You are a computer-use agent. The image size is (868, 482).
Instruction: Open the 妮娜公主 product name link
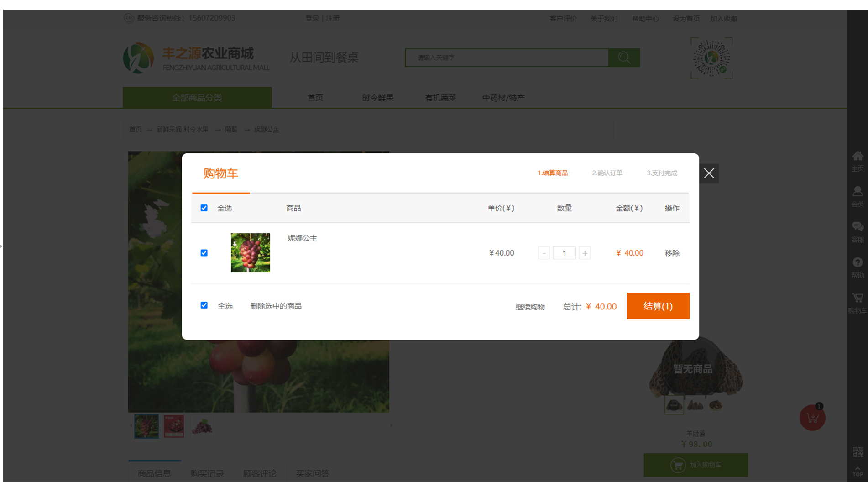(302, 238)
